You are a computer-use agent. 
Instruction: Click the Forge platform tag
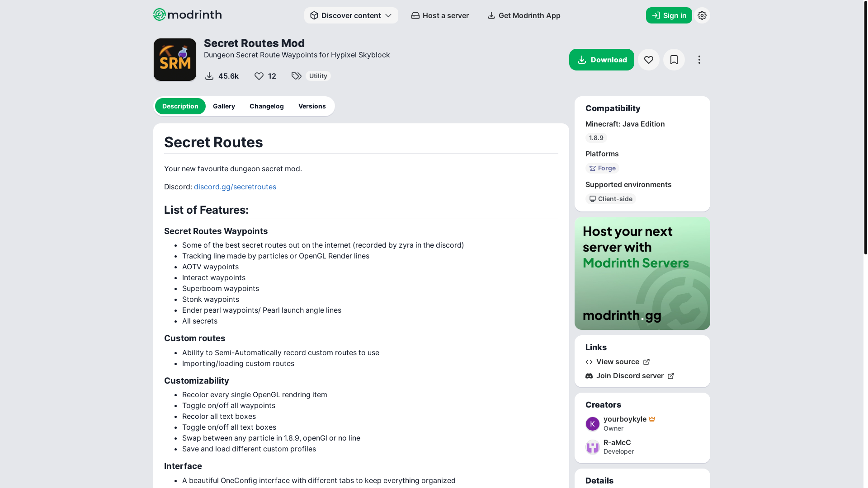602,168
